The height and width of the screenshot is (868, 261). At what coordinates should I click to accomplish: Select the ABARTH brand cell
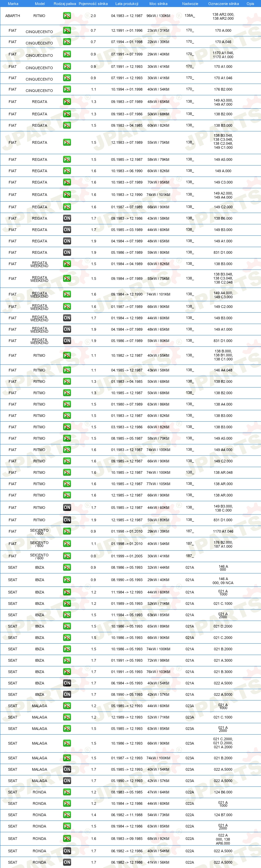13,16
